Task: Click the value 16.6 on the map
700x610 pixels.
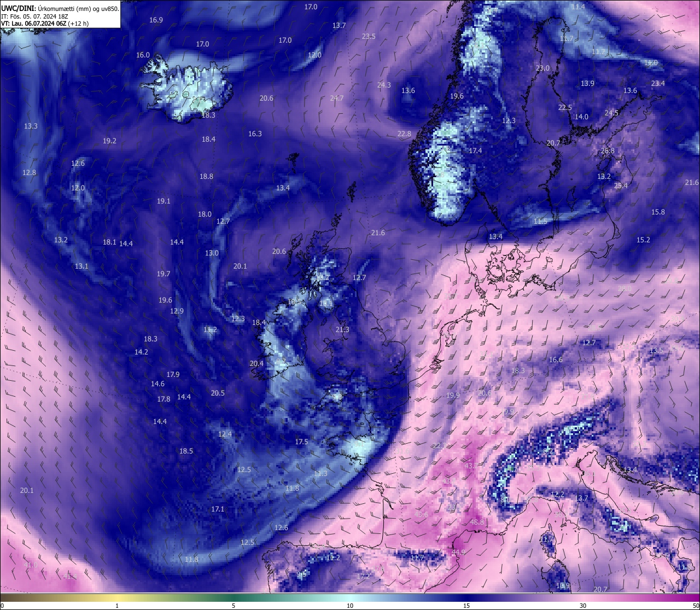Action: (x=556, y=359)
